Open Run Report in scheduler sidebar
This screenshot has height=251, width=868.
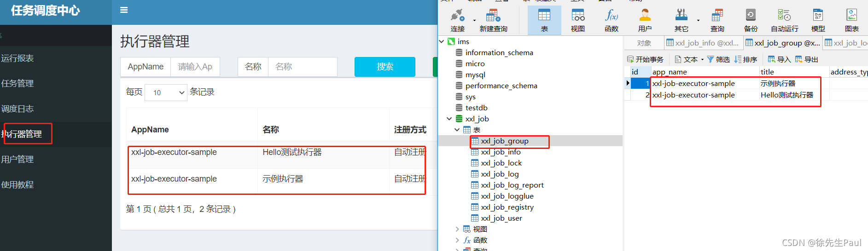pos(17,58)
